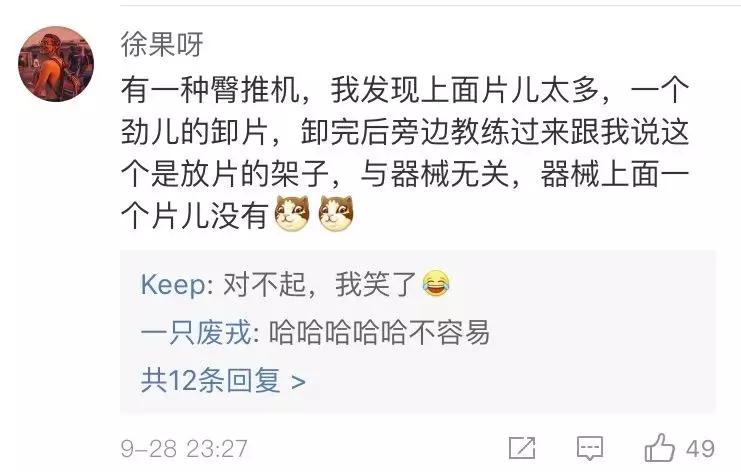Like the comment with thumbs-up icon

659,447
